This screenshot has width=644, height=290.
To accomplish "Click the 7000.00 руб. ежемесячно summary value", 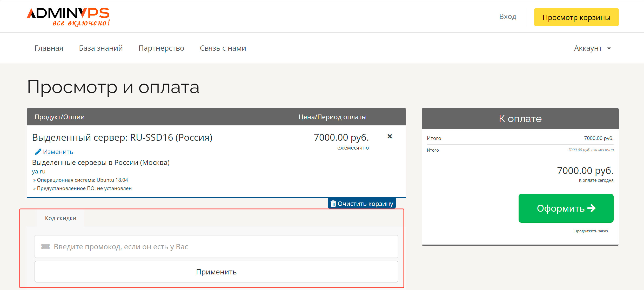I will coord(591,150).
